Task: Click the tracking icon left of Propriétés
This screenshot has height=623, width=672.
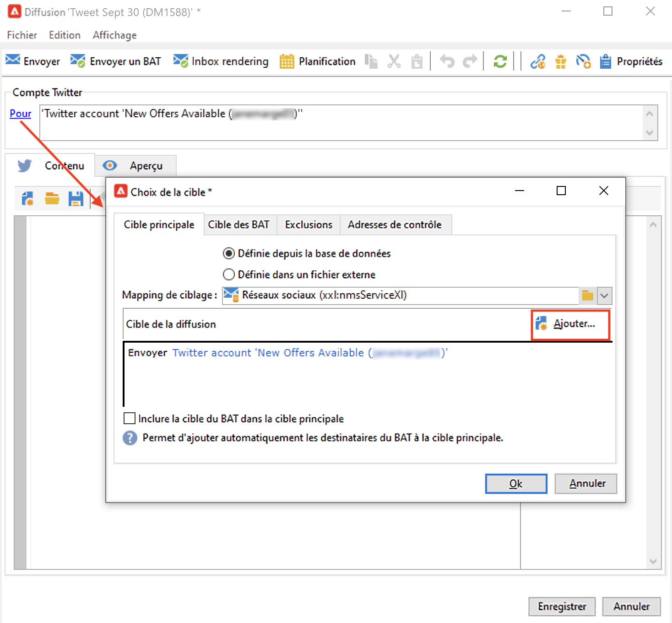Action: (x=583, y=61)
